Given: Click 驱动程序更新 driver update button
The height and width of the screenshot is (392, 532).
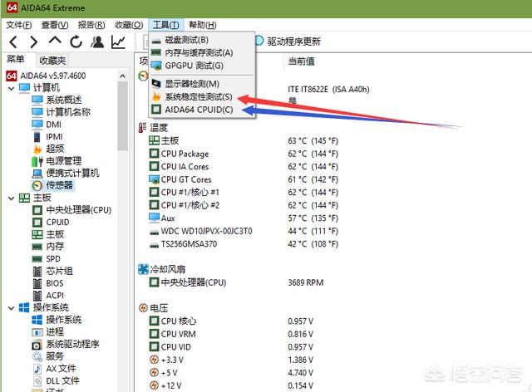Looking at the screenshot, I should pos(288,42).
